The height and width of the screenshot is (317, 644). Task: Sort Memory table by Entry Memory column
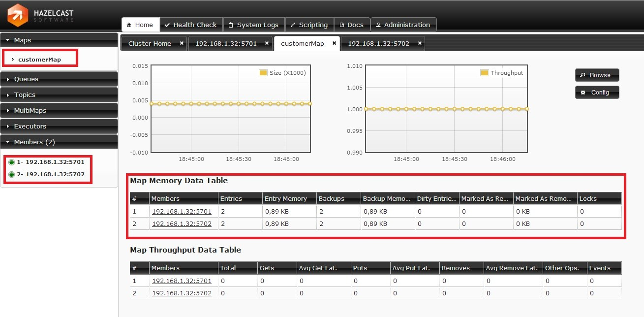pos(289,198)
